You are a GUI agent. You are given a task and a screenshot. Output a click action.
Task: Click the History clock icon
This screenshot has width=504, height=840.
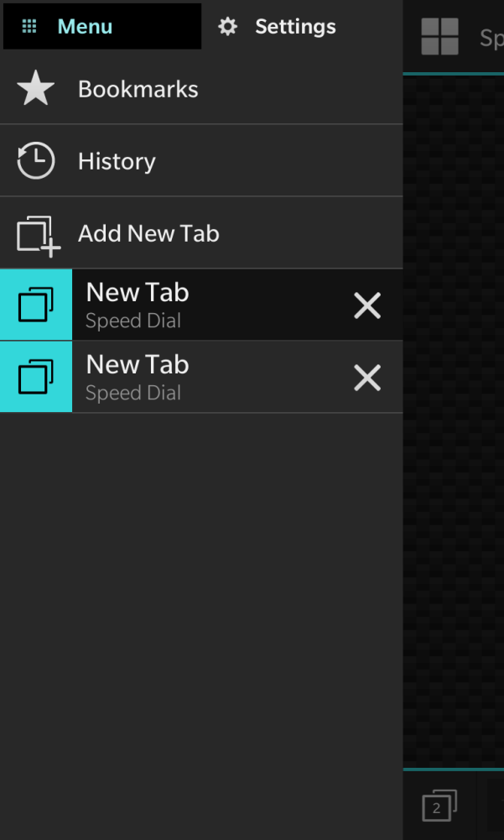coord(35,161)
